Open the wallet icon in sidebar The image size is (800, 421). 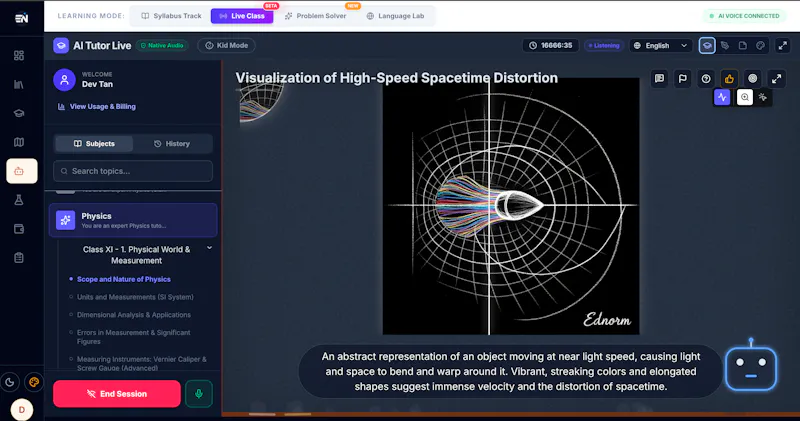pos(19,229)
